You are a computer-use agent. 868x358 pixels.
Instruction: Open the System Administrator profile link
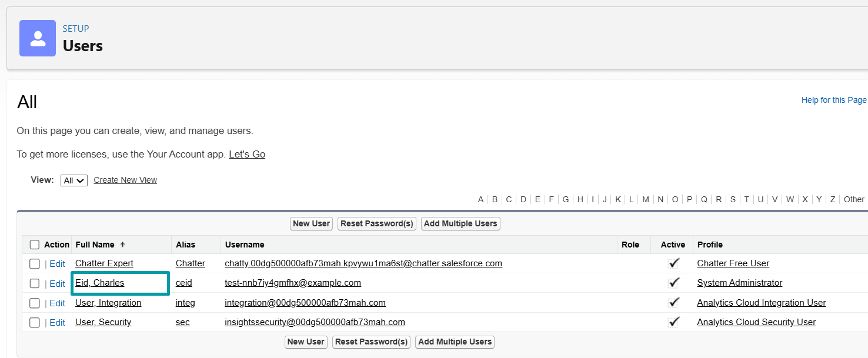click(x=739, y=283)
